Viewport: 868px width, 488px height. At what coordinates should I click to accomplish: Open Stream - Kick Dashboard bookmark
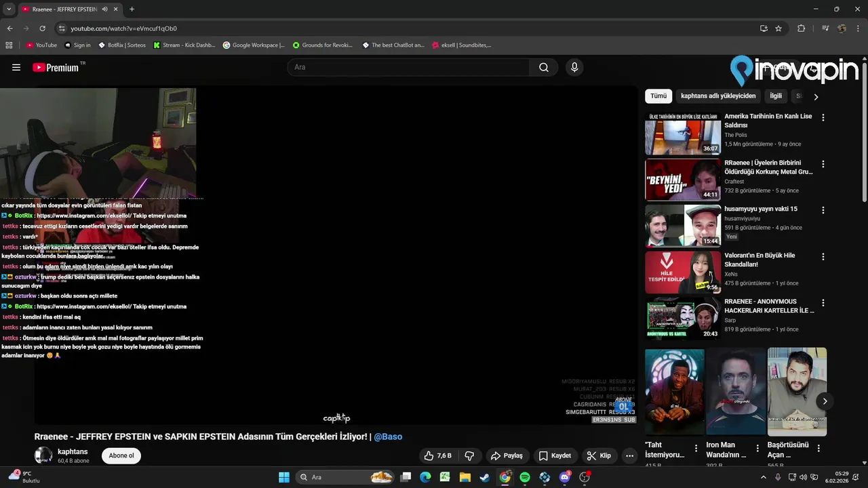[184, 45]
